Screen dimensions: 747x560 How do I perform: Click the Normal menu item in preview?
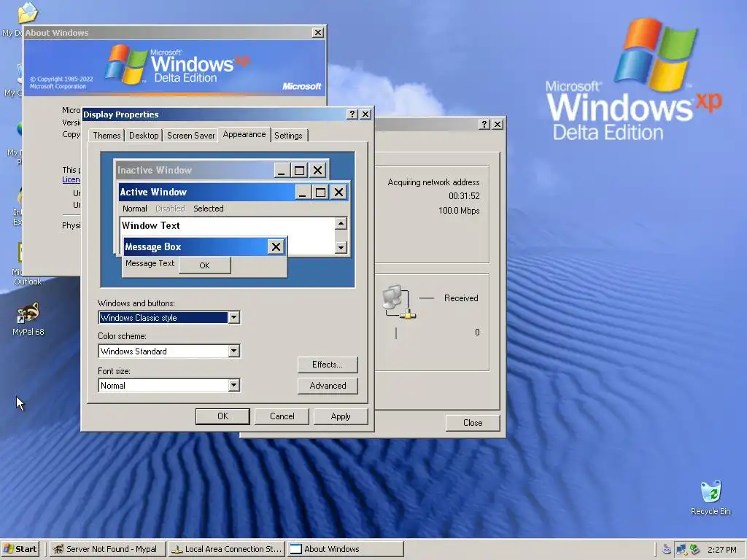[135, 209]
